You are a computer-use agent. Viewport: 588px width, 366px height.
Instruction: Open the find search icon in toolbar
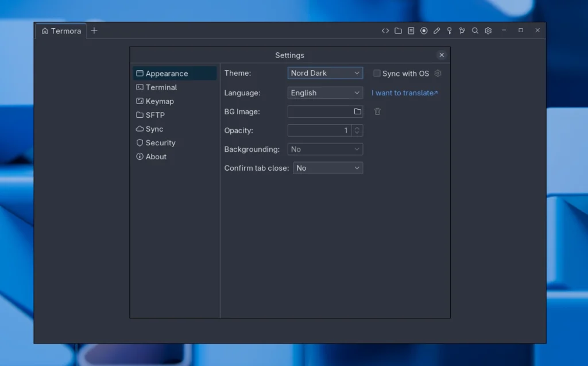(475, 30)
